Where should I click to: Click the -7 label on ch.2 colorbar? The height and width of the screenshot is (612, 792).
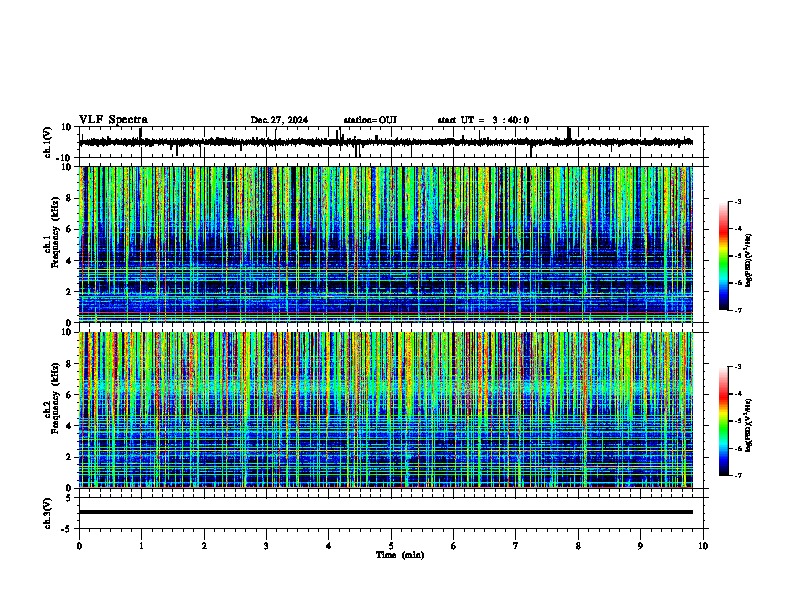(x=738, y=476)
